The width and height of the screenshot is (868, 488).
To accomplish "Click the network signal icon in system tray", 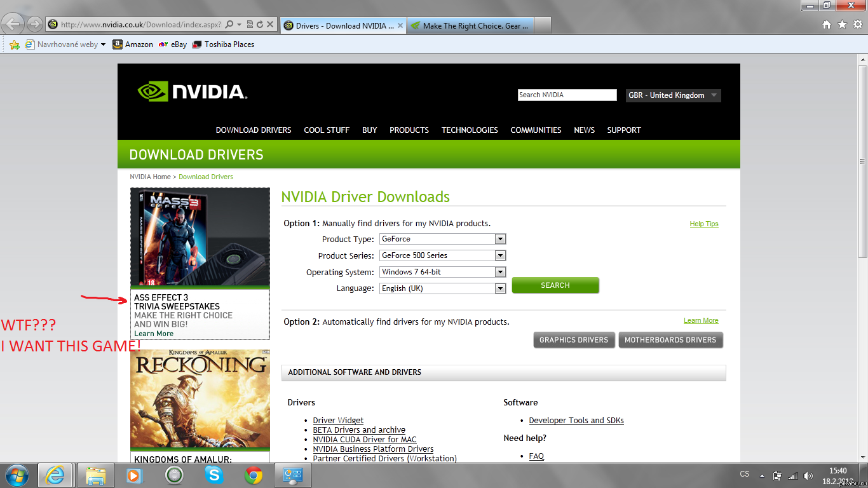I will [x=793, y=475].
